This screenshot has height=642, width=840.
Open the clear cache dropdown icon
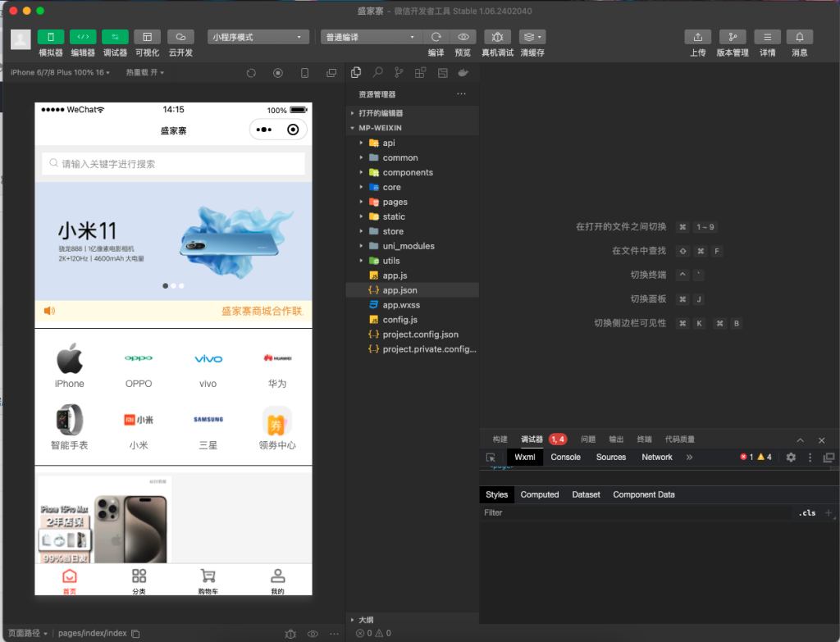[532, 37]
